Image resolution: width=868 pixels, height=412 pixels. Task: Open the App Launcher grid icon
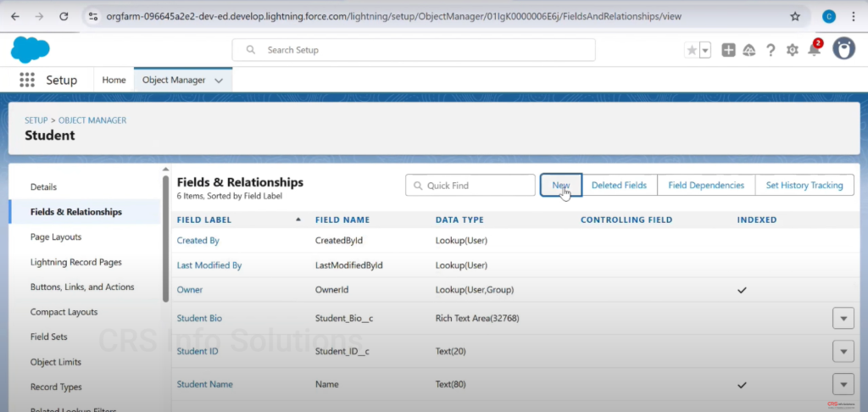tap(27, 80)
